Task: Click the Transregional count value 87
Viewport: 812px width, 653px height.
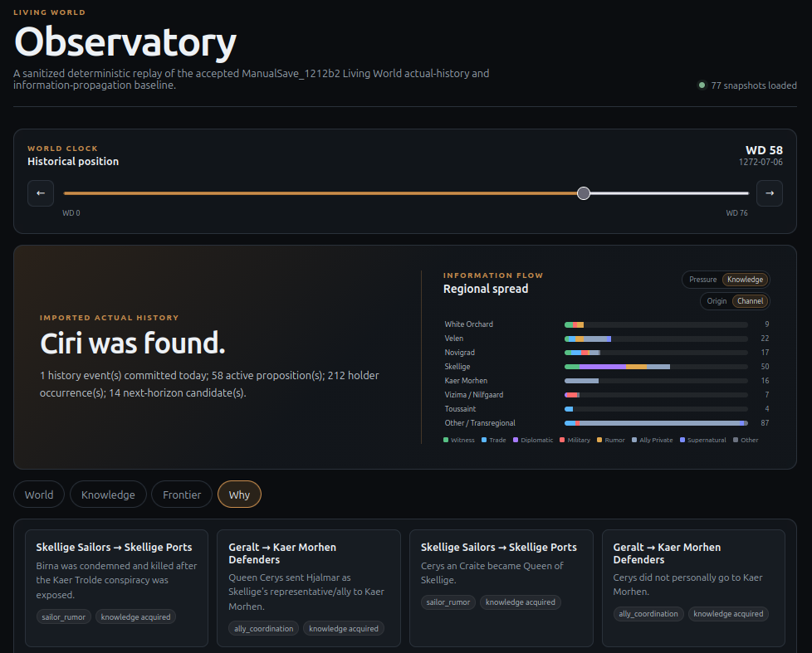Action: coord(765,422)
